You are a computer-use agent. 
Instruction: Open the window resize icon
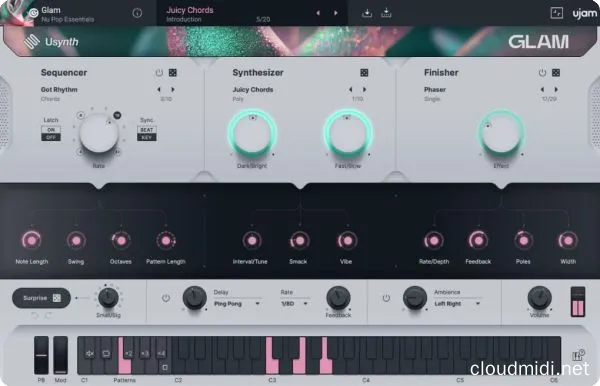pos(556,13)
